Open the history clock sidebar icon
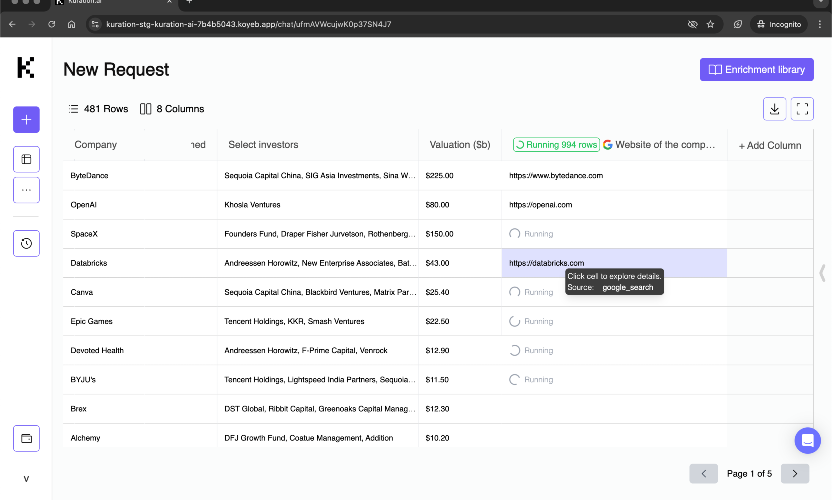Screen dimensions: 832x500 pos(27,244)
